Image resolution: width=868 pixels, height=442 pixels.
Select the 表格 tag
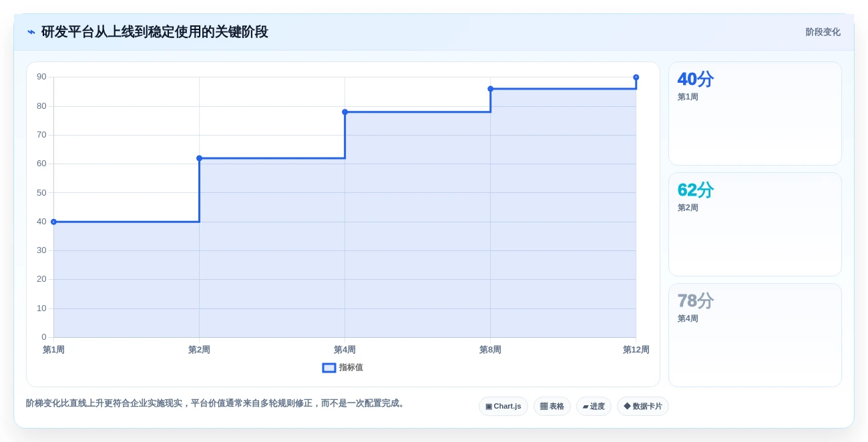point(552,406)
